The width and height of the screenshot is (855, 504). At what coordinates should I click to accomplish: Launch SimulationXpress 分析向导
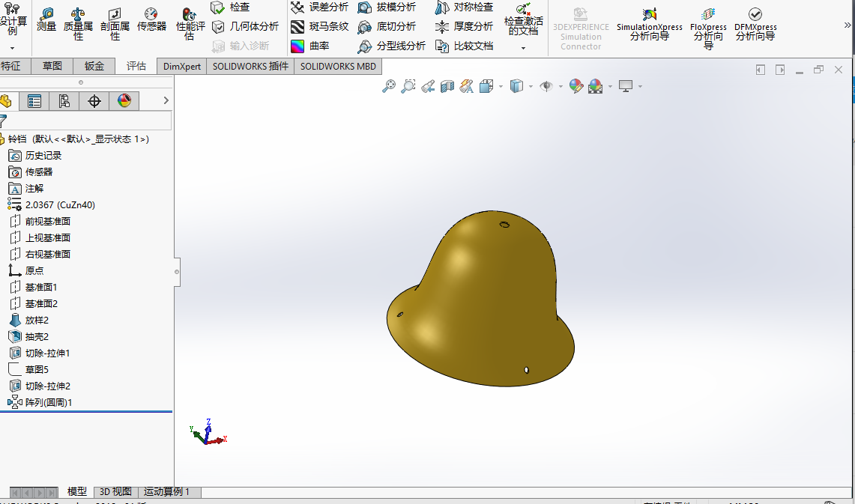pyautogui.click(x=650, y=25)
